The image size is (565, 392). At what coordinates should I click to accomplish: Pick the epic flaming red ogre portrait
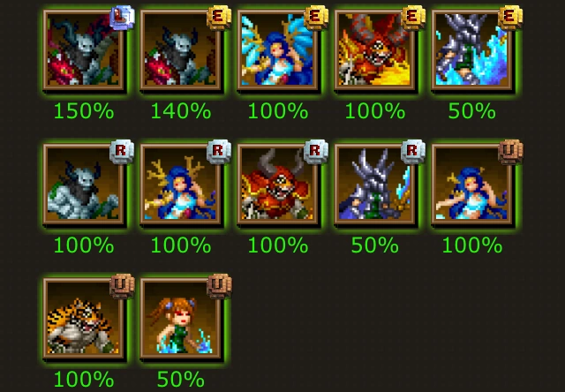[374, 50]
